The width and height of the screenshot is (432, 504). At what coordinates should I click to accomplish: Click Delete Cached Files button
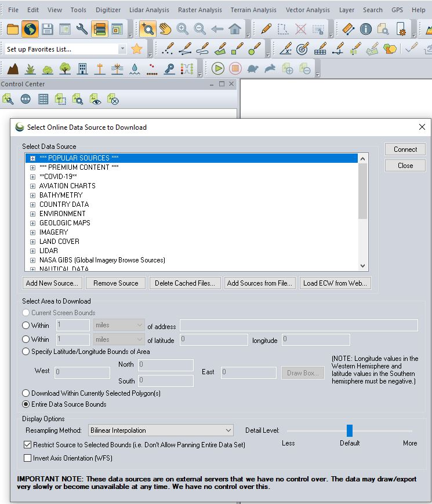tap(185, 283)
